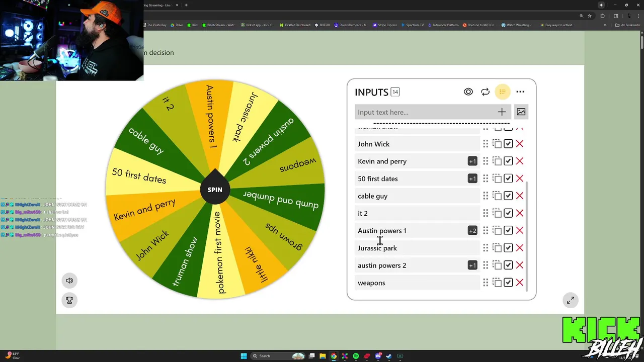
Task: Uncheck the Austin powers 1 checkbox
Action: pyautogui.click(x=508, y=230)
